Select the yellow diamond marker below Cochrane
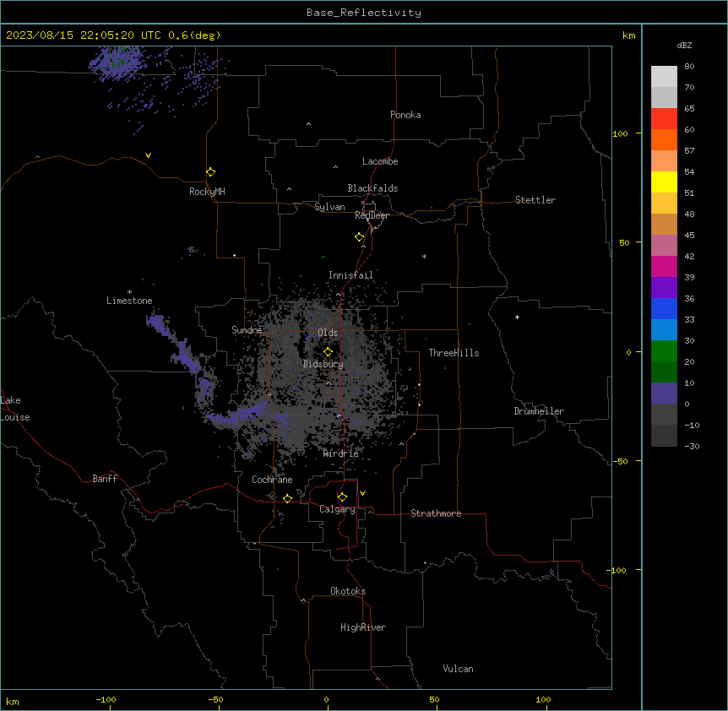 (287, 498)
